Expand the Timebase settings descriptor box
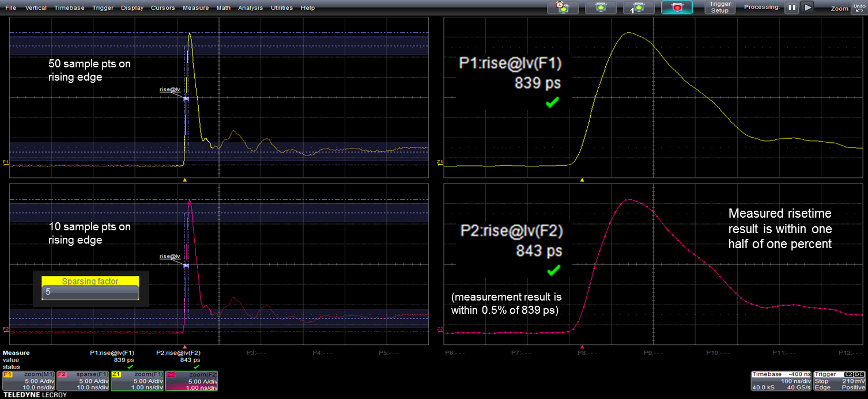Screen dimensions: 868x399 point(780,381)
